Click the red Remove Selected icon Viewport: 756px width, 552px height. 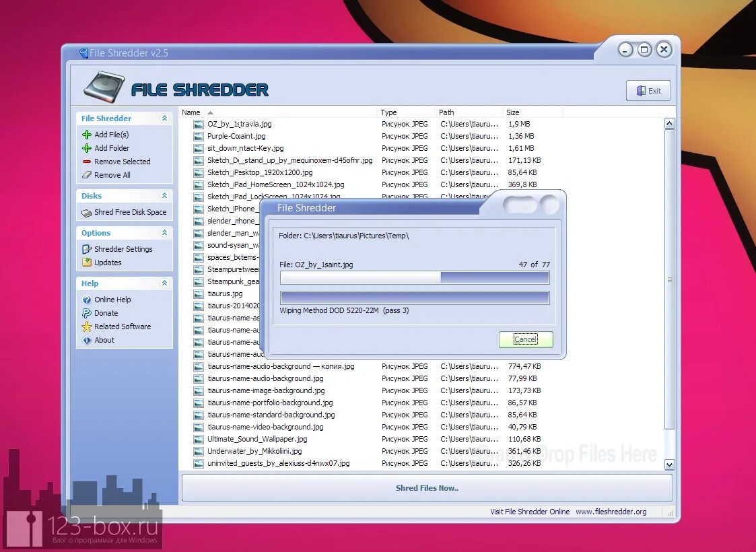[87, 162]
